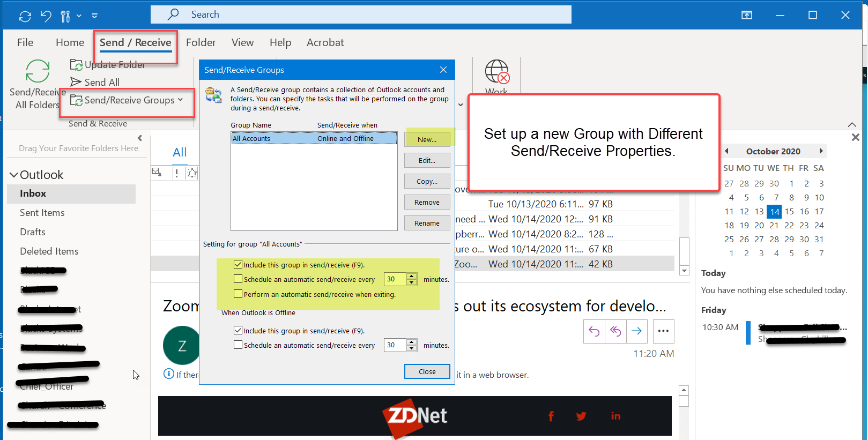Click the Work Offline globe icon
The width and height of the screenshot is (868, 440).
(497, 72)
